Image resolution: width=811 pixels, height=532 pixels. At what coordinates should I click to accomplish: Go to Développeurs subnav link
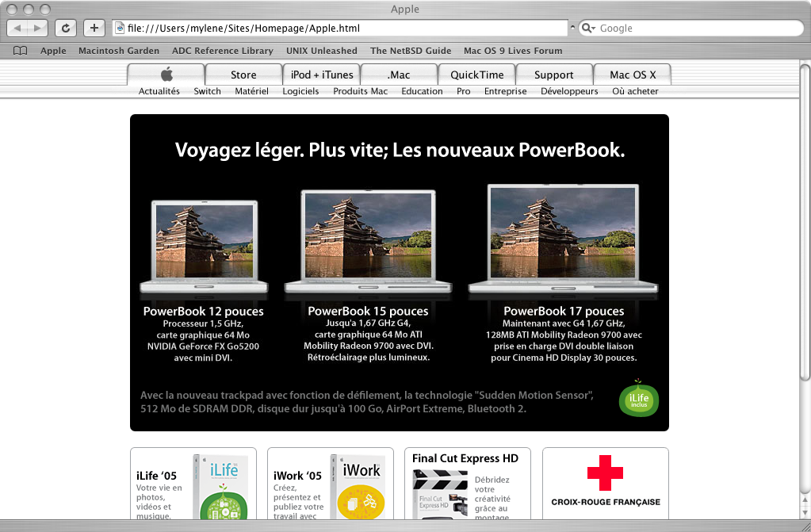pyautogui.click(x=569, y=91)
